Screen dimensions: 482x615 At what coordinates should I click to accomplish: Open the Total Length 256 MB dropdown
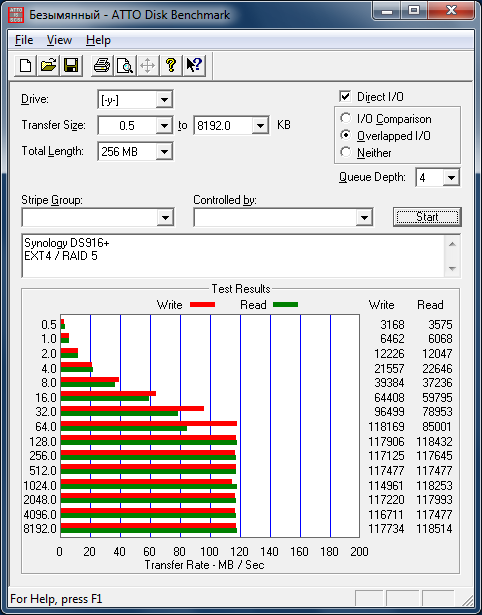point(164,151)
